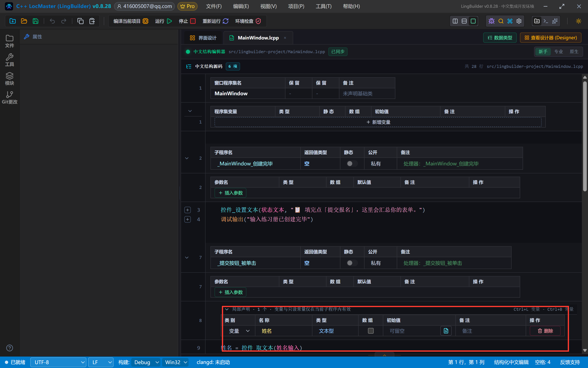Open the Win32 platform dropdown
588x368 pixels.
click(x=176, y=362)
